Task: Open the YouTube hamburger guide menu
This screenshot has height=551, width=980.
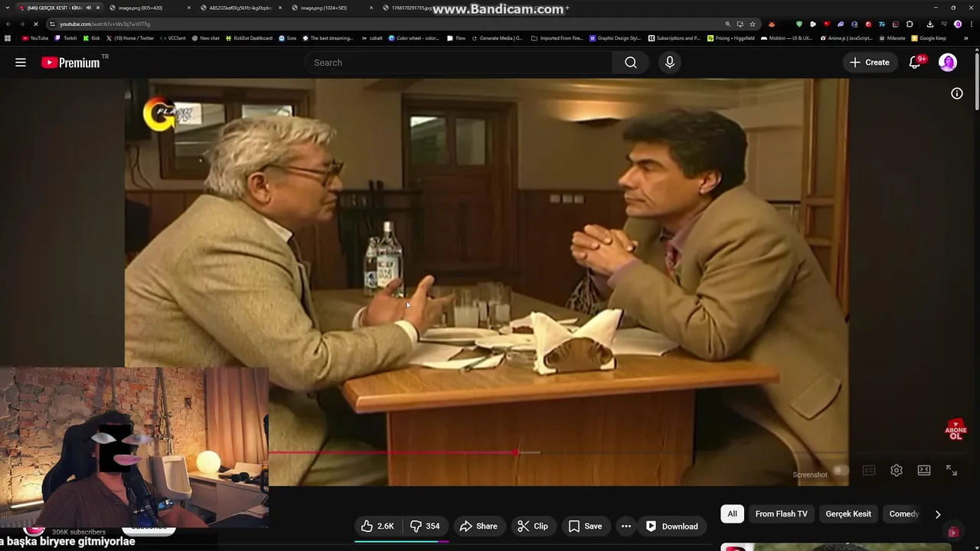Action: [x=21, y=63]
